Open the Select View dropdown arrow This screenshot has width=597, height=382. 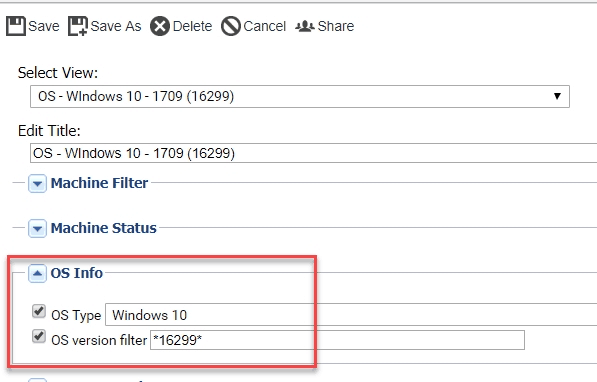coord(557,96)
